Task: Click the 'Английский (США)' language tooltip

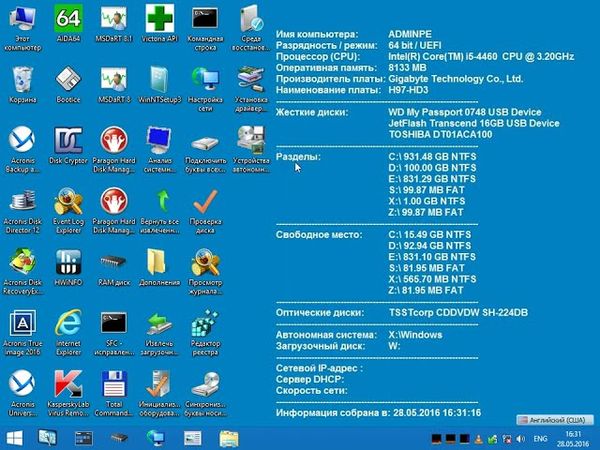Action: click(x=555, y=420)
